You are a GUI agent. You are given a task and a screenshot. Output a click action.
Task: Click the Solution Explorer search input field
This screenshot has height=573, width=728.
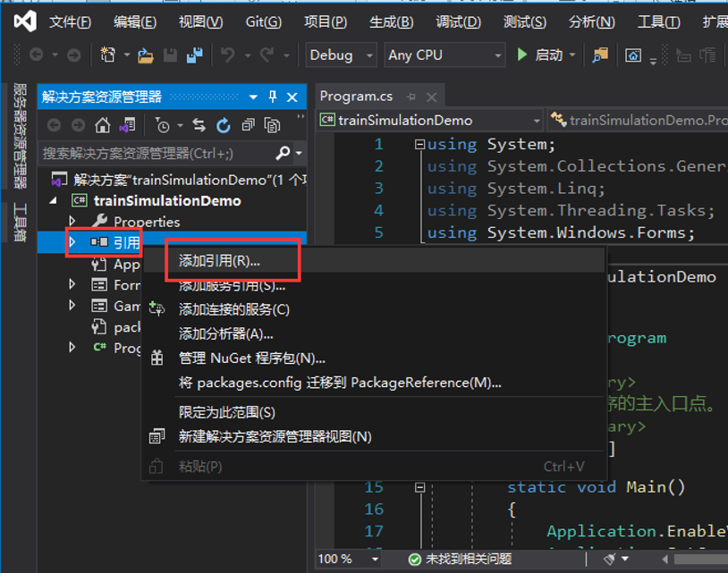[157, 153]
